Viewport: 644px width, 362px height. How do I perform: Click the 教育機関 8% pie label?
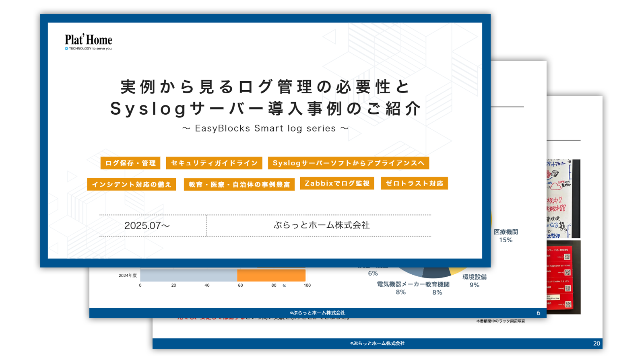438,288
